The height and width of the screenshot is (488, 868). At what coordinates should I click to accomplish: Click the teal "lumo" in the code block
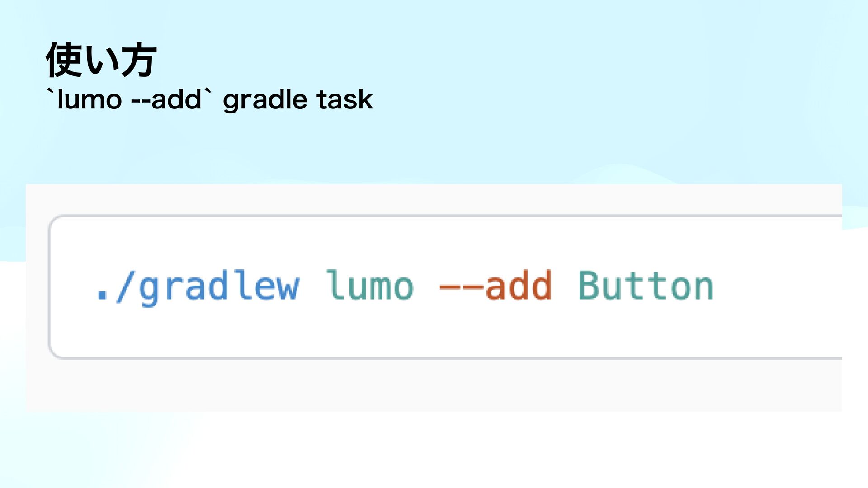coord(369,286)
